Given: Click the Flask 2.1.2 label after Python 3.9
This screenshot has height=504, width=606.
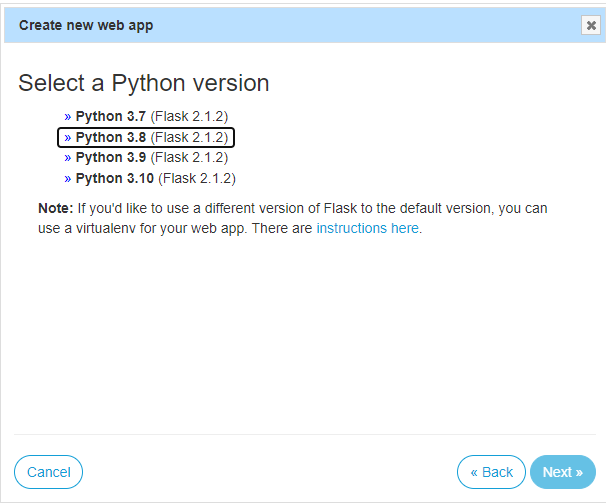Looking at the screenshot, I should coord(189,157).
